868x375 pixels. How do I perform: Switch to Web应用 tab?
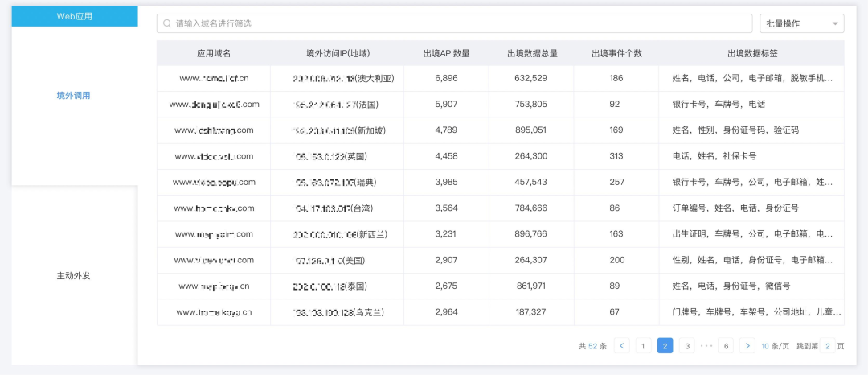75,16
